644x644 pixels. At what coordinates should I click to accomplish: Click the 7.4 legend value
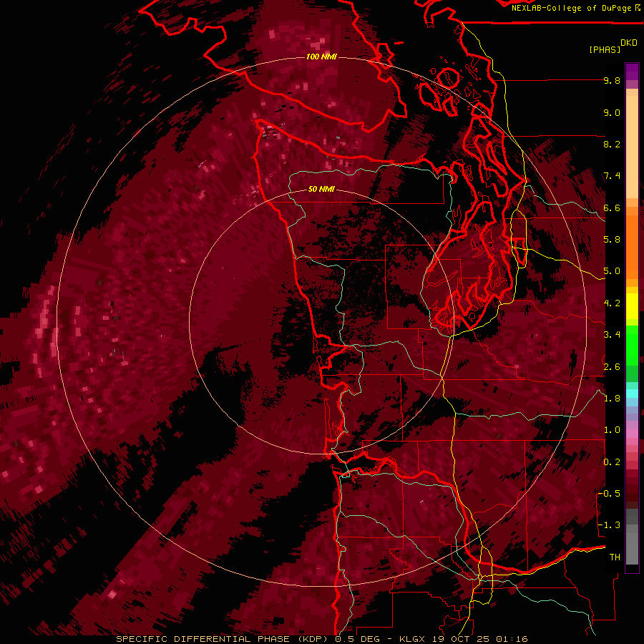point(612,176)
